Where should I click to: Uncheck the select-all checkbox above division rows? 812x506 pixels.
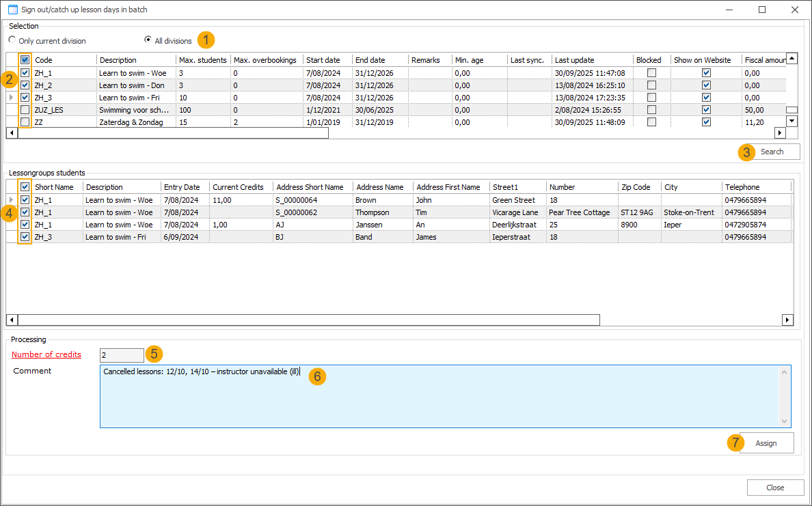(x=24, y=59)
